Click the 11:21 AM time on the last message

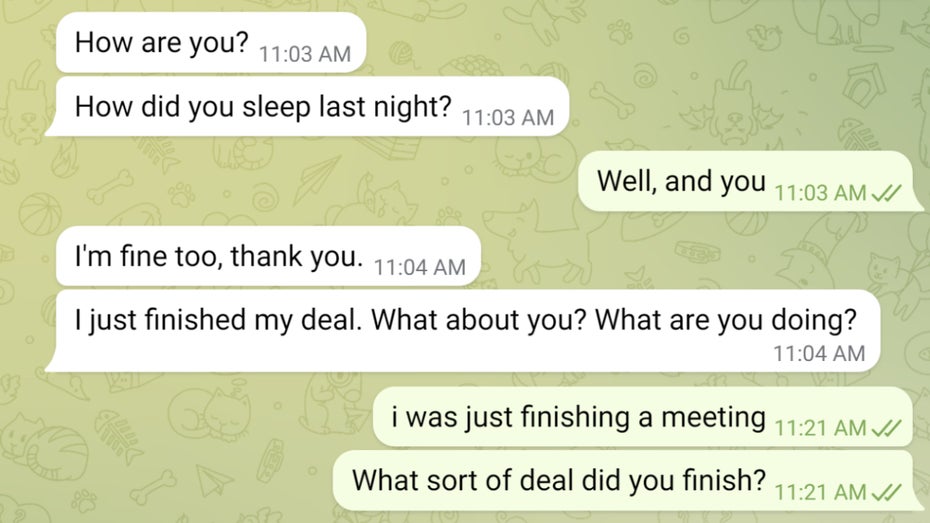[x=820, y=491]
